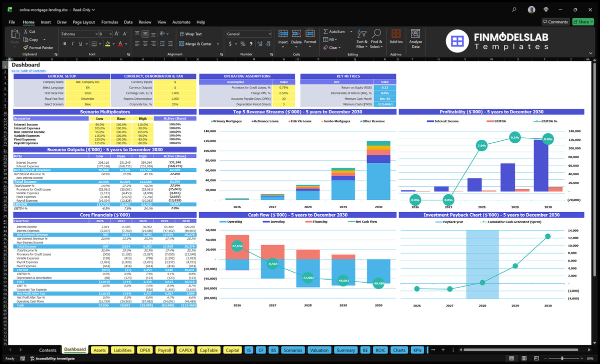This screenshot has height=364, width=600.
Task: Click the Increase Indent icon
Action: (169, 44)
